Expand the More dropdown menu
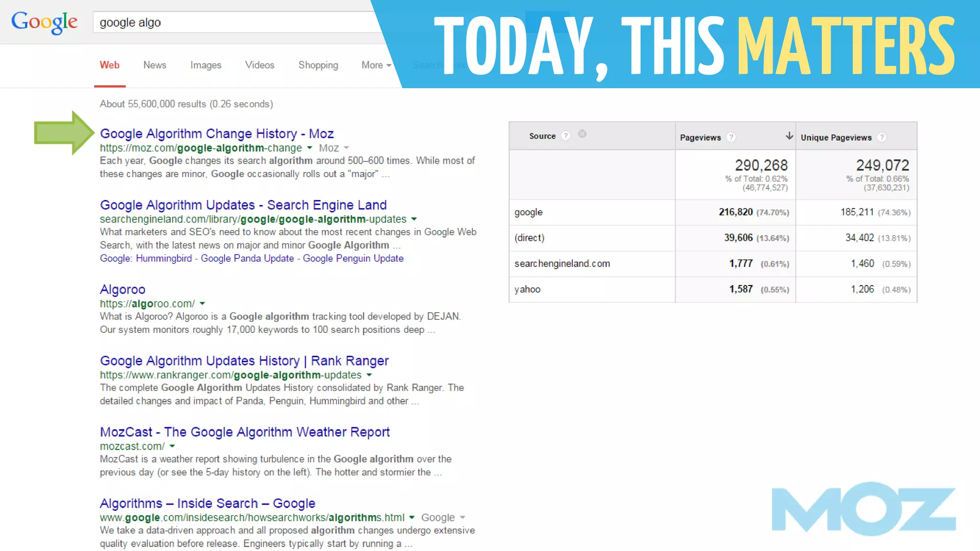The height and width of the screenshot is (551, 980). [x=377, y=65]
